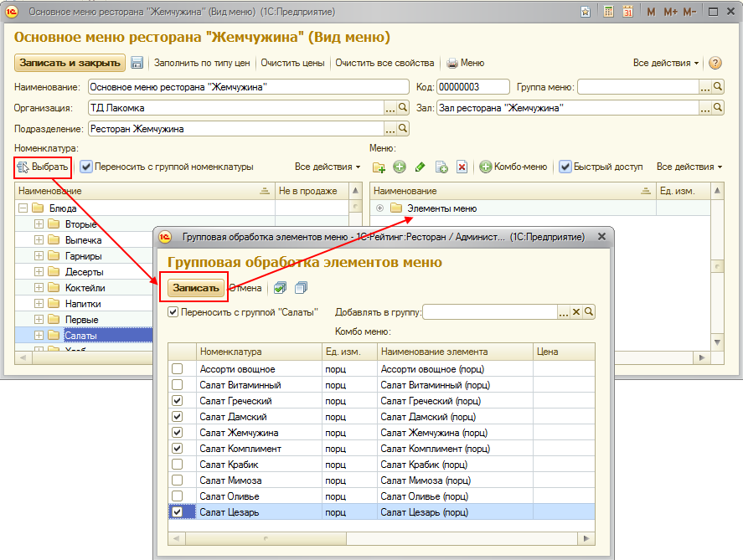This screenshot has width=743, height=560.
Task: Click the Записать и закрыть button
Action: 70,63
